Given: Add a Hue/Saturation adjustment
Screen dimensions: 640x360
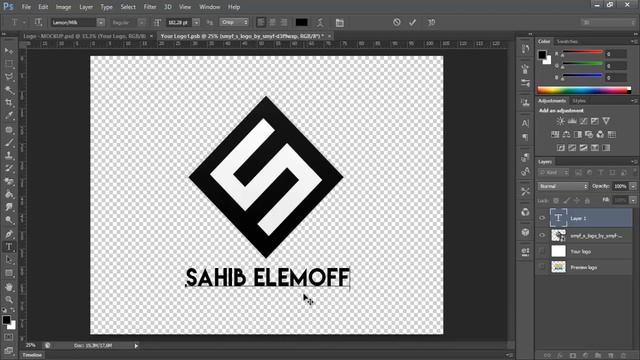Looking at the screenshot, I should pos(555,134).
